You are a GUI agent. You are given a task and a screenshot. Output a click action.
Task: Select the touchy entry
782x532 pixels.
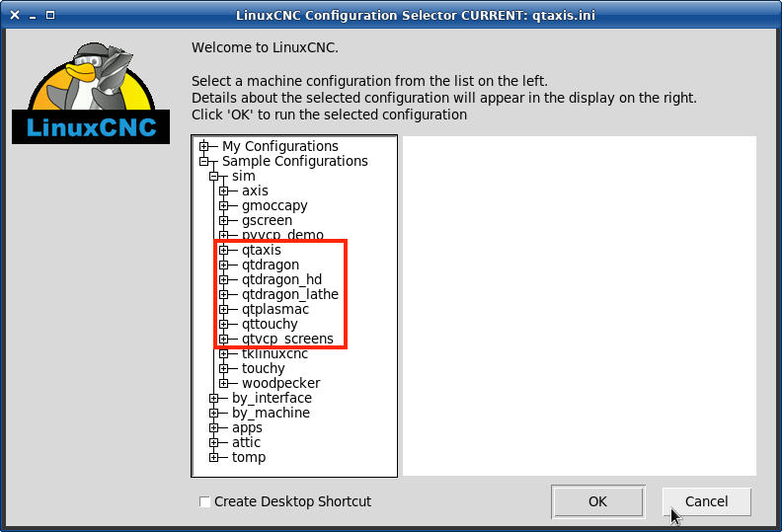[x=264, y=368]
